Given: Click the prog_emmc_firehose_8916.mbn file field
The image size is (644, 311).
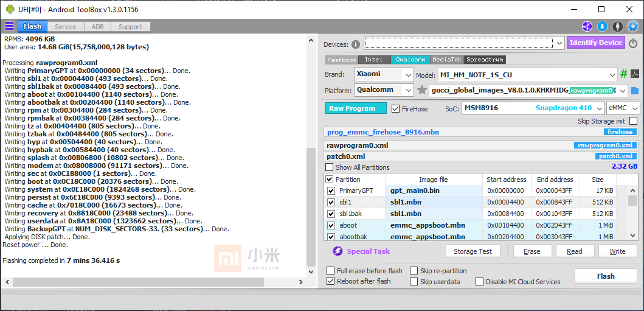Looking at the screenshot, I should 482,132.
